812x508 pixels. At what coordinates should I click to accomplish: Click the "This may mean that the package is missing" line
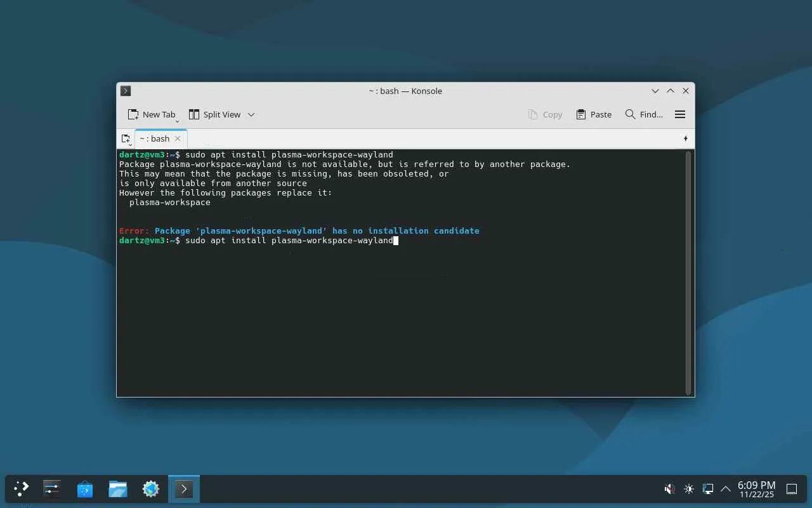pyautogui.click(x=284, y=174)
